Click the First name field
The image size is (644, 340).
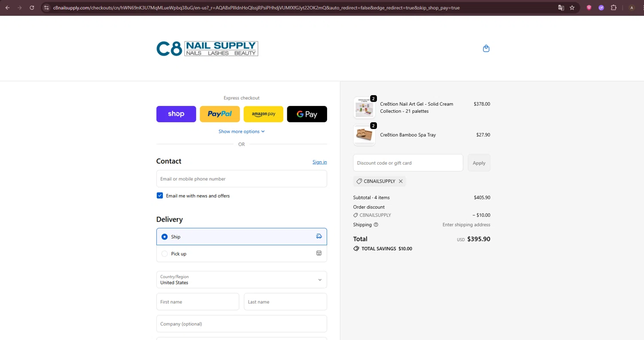click(197, 302)
